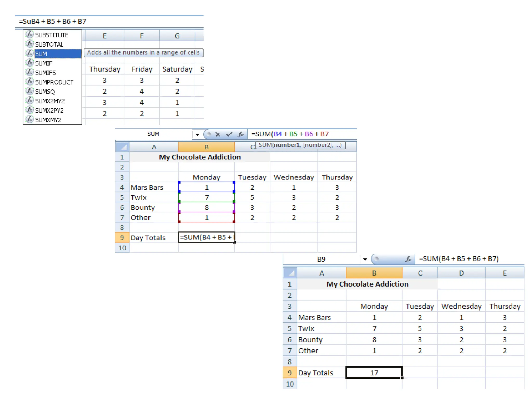Click the Twix Monday cell with green border

pos(207,197)
